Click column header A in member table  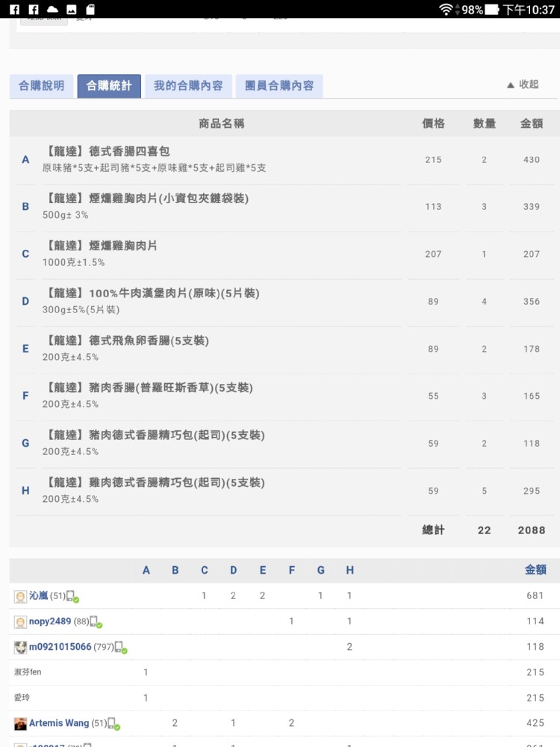[146, 570]
